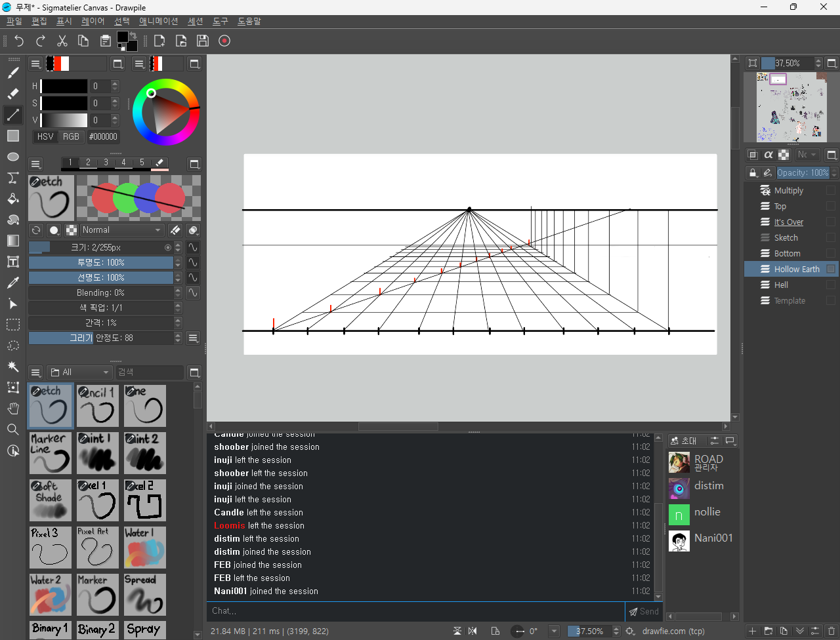840x640 pixels.
Task: Select the Magic Wand tool
Action: pyautogui.click(x=13, y=367)
